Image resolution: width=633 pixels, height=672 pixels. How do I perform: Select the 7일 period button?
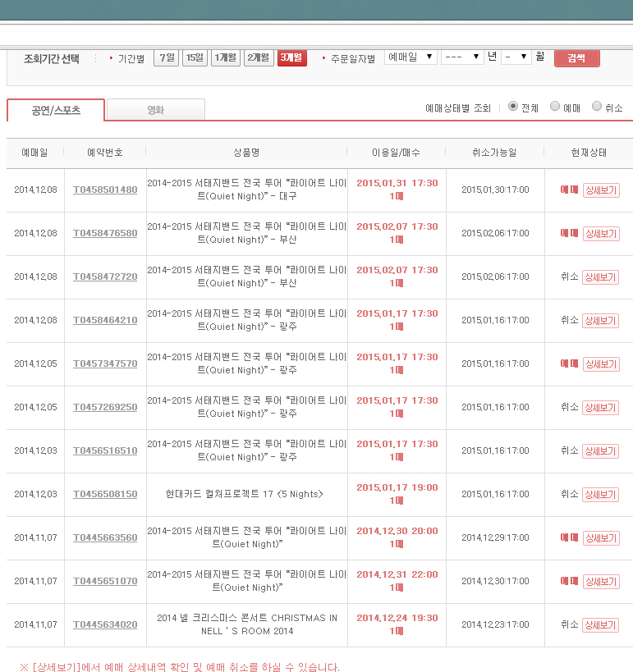pyautogui.click(x=167, y=57)
